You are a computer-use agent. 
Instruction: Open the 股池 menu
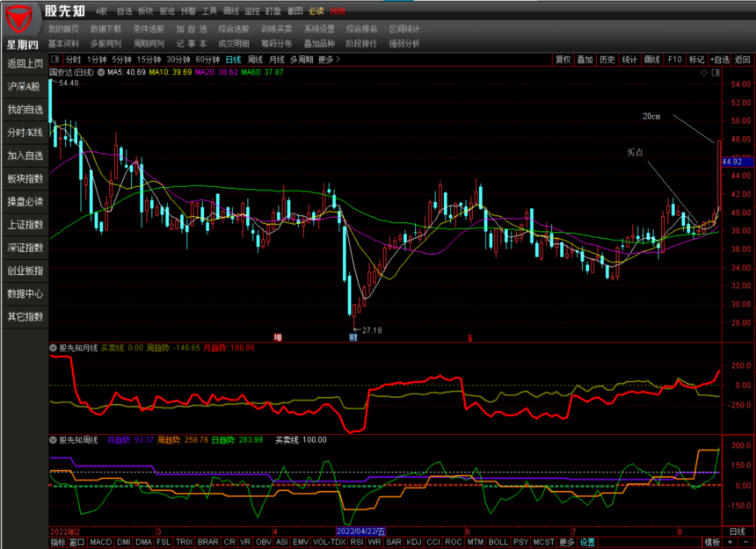click(x=167, y=11)
